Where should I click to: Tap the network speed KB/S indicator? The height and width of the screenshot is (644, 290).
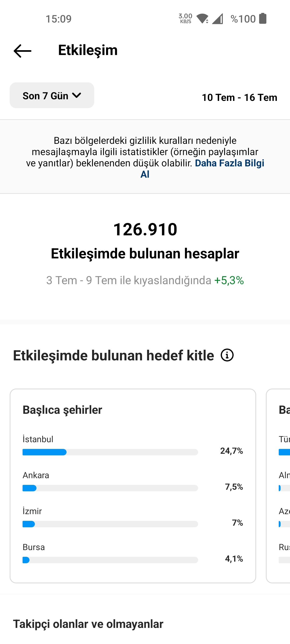185,19
